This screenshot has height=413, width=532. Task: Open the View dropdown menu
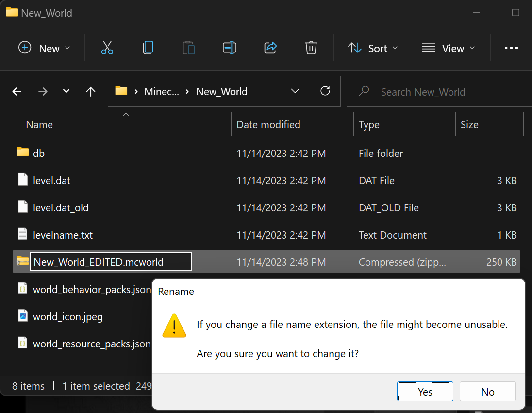448,48
